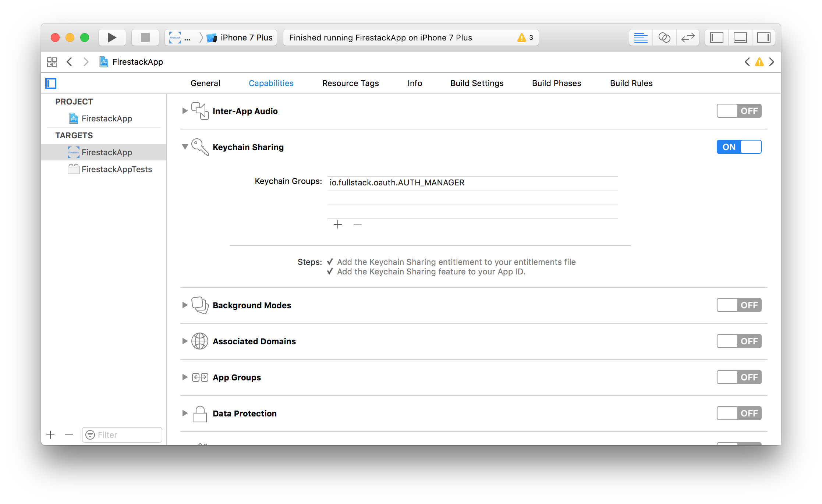Image resolution: width=822 pixels, height=504 pixels.
Task: Hide the Navigator panel using left panel icon
Action: [716, 37]
